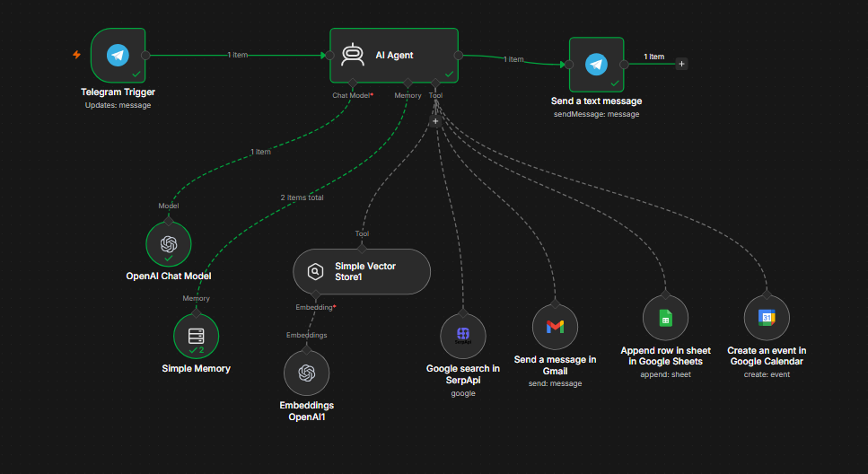This screenshot has height=474, width=868.
Task: Click the '2 items total' connection label
Action: (302, 197)
